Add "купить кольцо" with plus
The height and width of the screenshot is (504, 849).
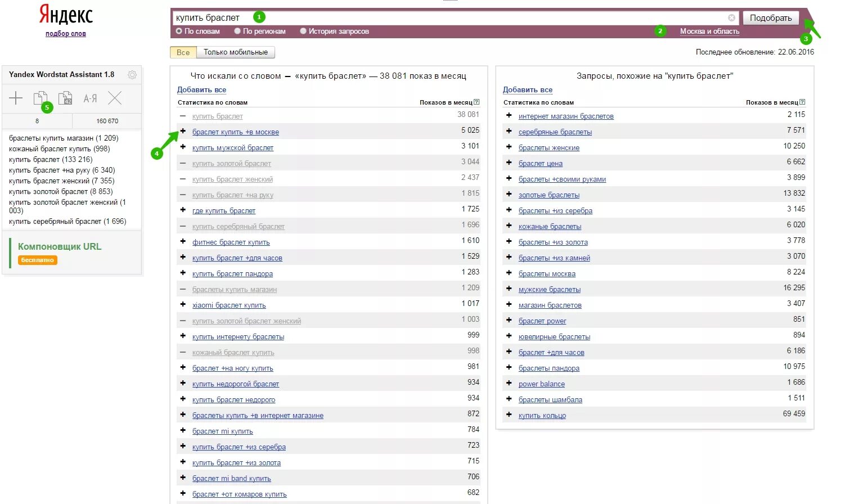[509, 415]
